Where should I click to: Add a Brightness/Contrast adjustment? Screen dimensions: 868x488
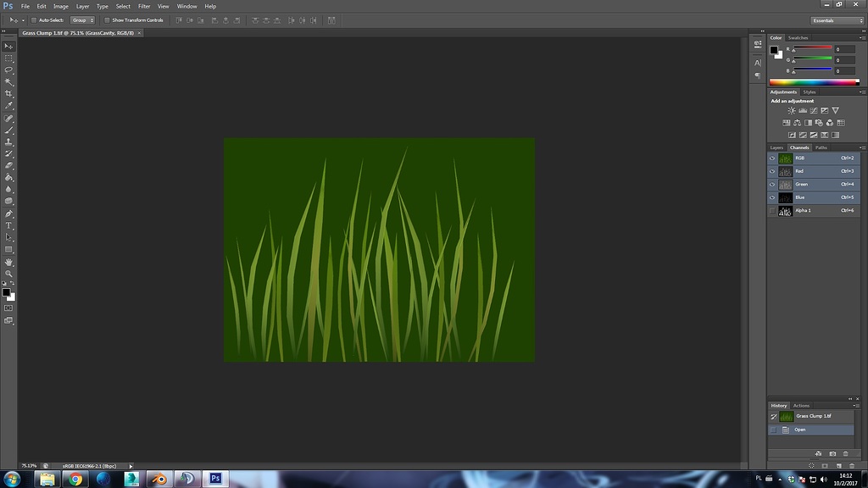click(x=792, y=111)
